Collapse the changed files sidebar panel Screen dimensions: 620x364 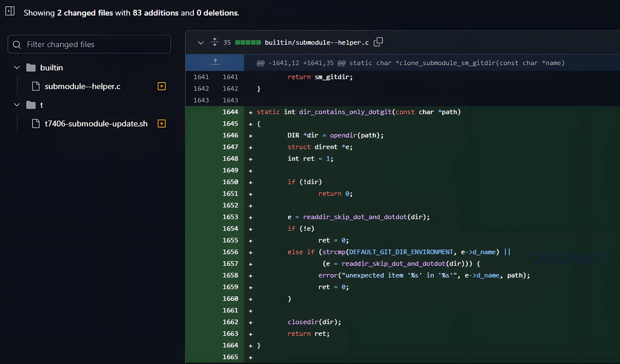10,11
